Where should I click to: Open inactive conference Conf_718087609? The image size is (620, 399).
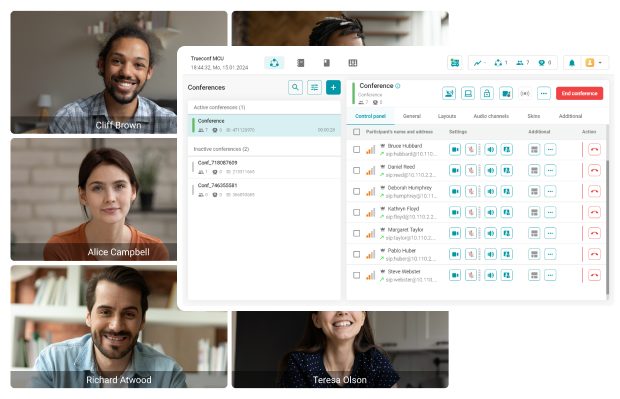coord(265,167)
